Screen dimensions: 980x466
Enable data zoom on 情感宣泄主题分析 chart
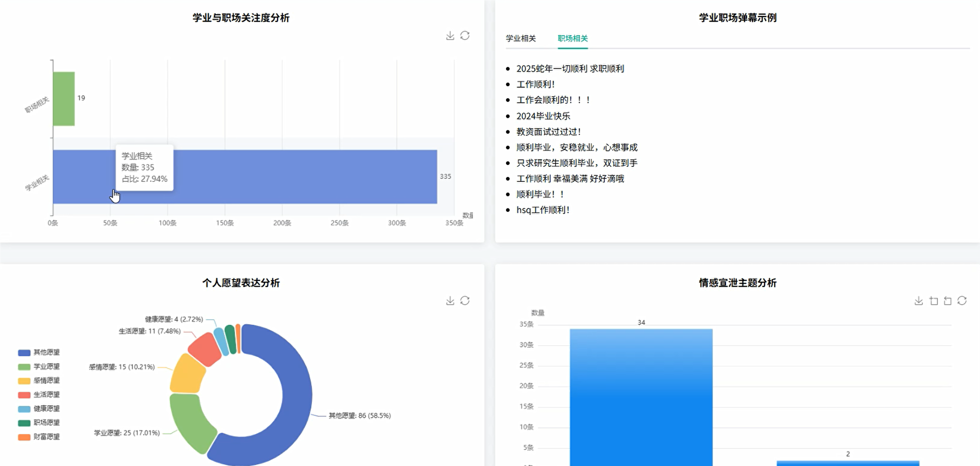click(x=933, y=300)
